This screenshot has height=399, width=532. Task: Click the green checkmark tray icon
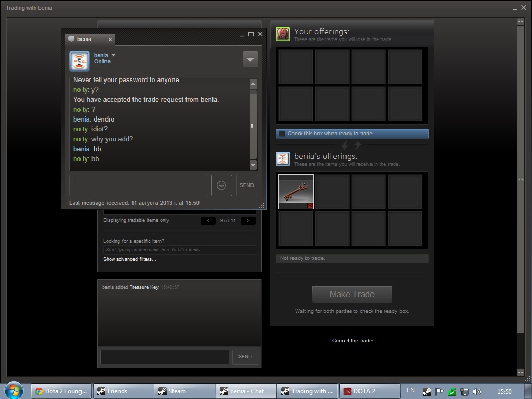click(452, 391)
